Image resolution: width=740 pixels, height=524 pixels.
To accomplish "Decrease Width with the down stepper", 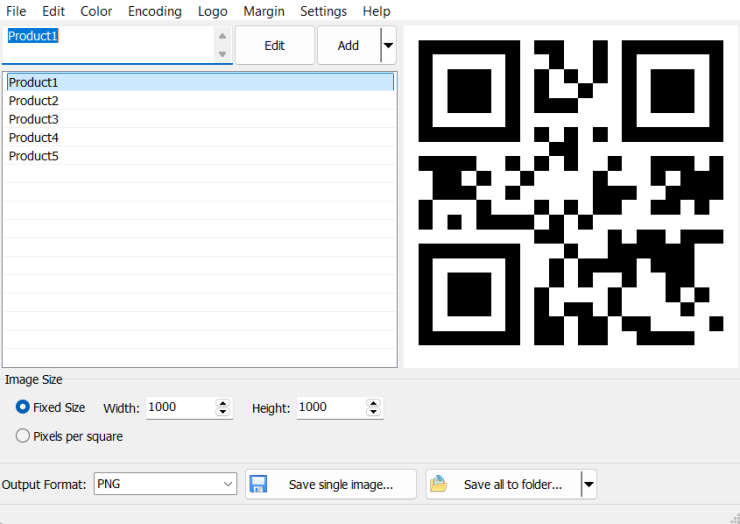I will point(223,412).
